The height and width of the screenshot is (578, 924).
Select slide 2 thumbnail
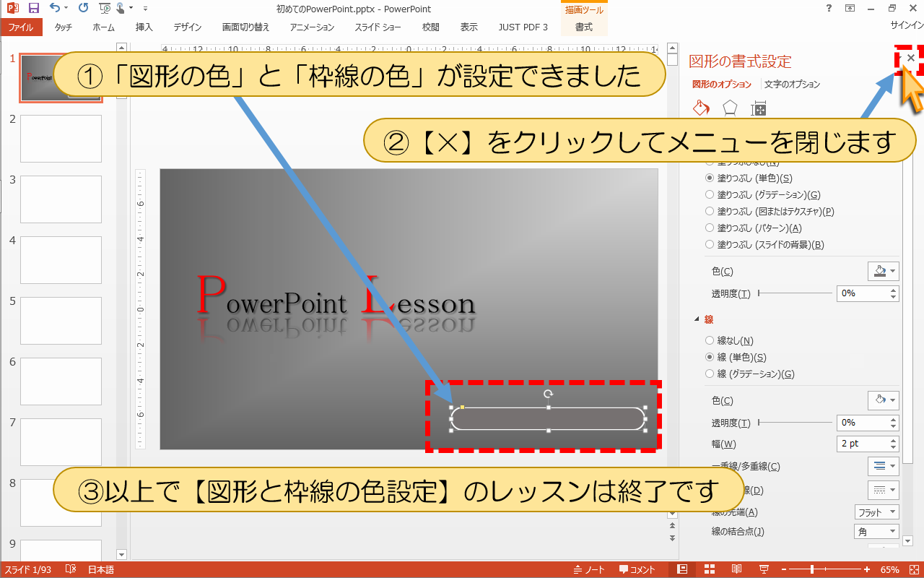coord(61,139)
